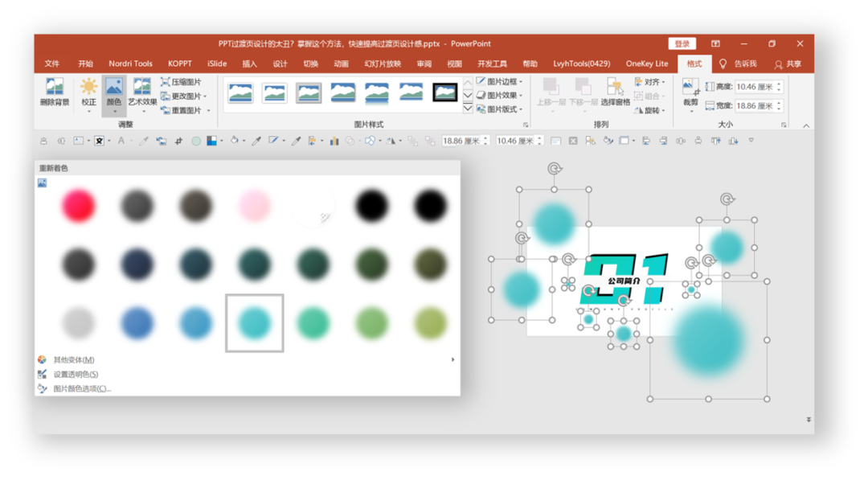The height and width of the screenshot is (480, 868).
Task: Click the quick toolbar green circle shape icon
Action: 196,142
